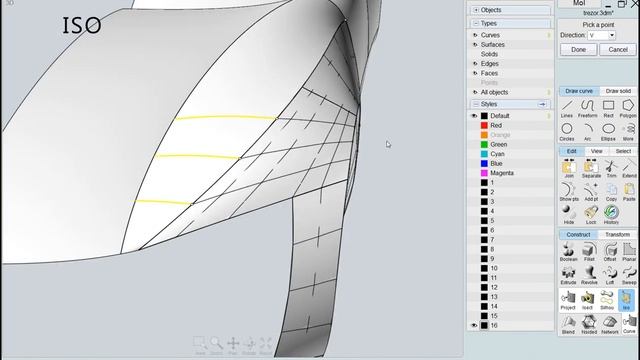Toggle visibility of Surfaces type

pyautogui.click(x=475, y=44)
